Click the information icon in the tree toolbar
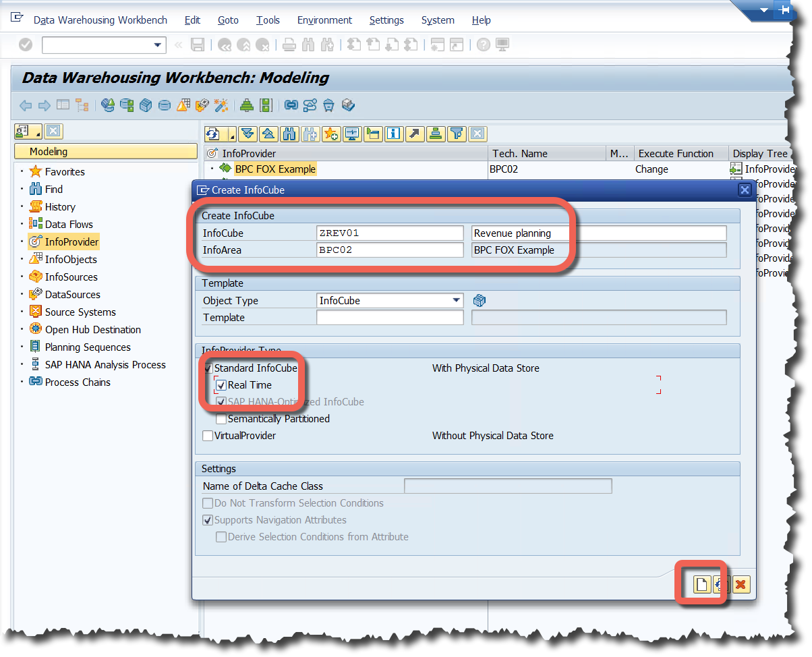Viewport: 812px width, 657px height. coord(393,134)
